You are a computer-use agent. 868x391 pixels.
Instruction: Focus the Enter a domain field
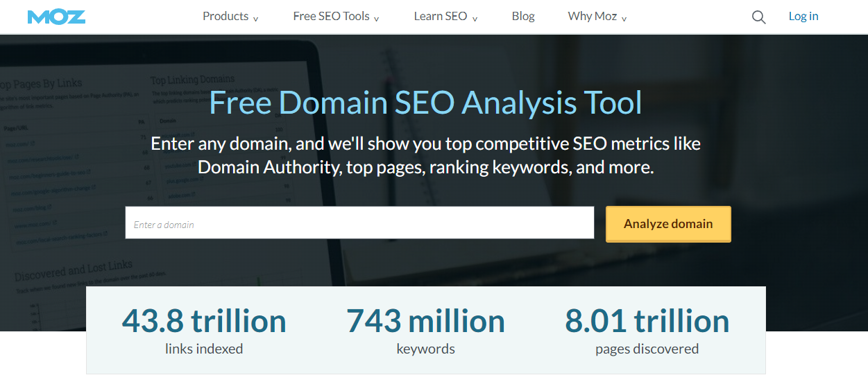pyautogui.click(x=359, y=223)
